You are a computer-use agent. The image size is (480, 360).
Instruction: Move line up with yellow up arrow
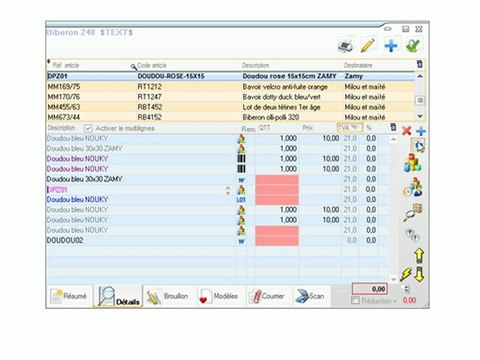tap(419, 256)
